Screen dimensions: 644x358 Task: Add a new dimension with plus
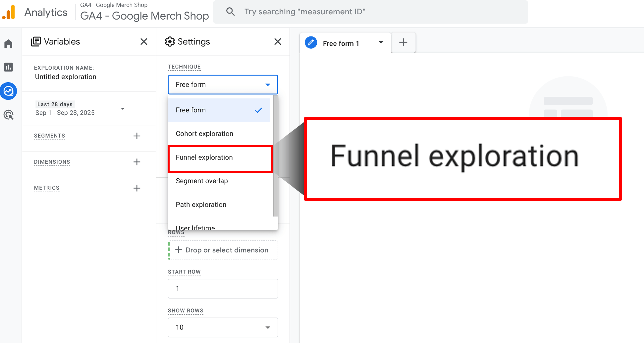click(x=137, y=162)
